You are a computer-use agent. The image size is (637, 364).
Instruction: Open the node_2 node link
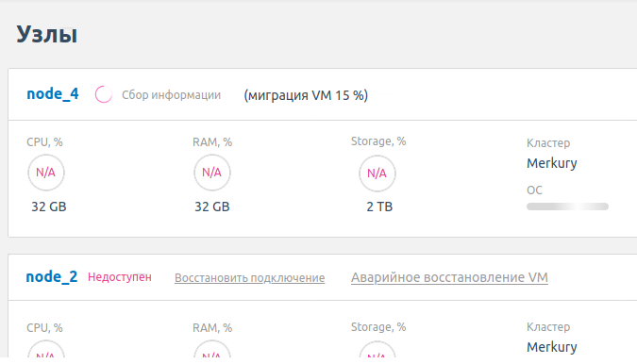tap(52, 277)
